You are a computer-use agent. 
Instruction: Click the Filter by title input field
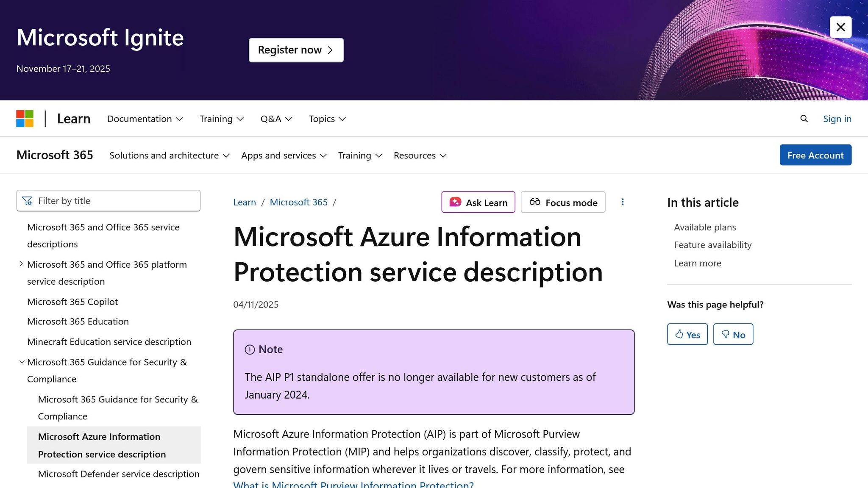click(x=114, y=201)
